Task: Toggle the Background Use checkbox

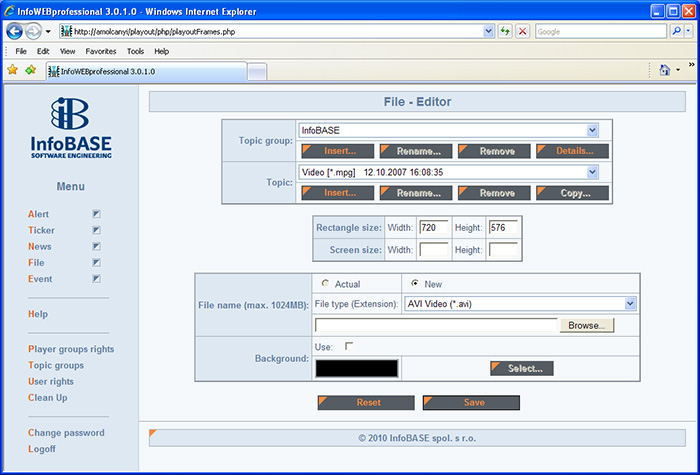Action: click(349, 346)
